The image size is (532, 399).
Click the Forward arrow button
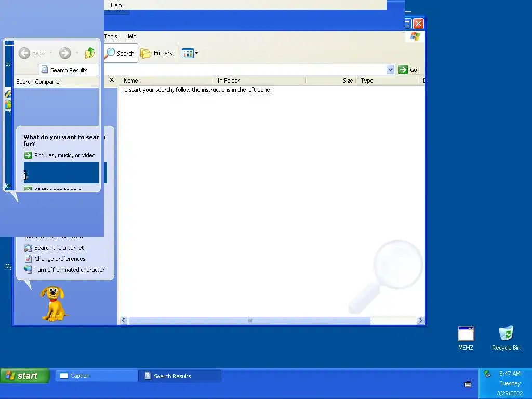click(65, 53)
